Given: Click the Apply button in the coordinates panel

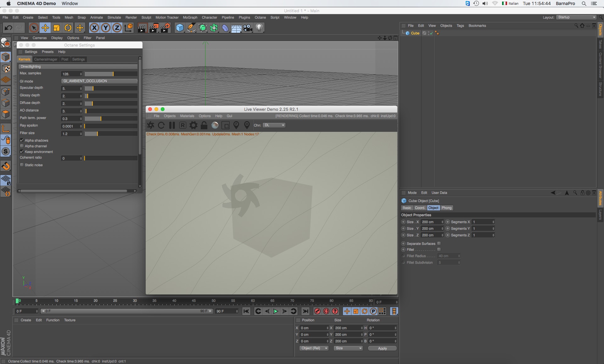Looking at the screenshot, I should coord(382,348).
